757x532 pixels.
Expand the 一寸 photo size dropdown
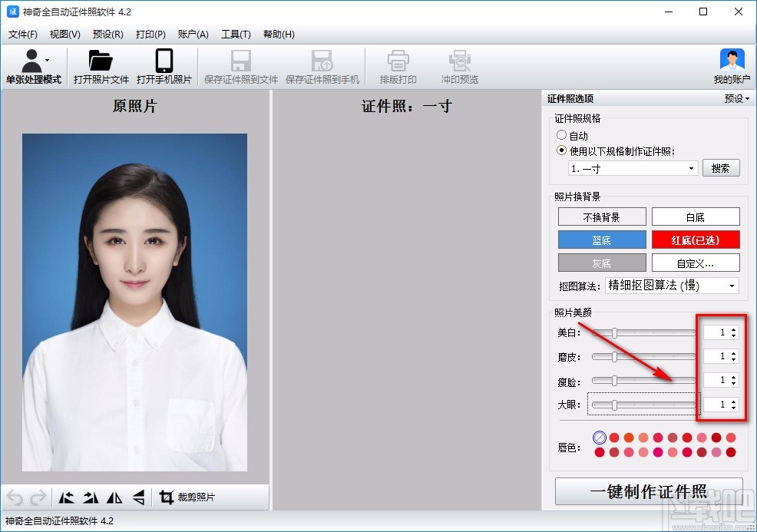[x=632, y=168]
